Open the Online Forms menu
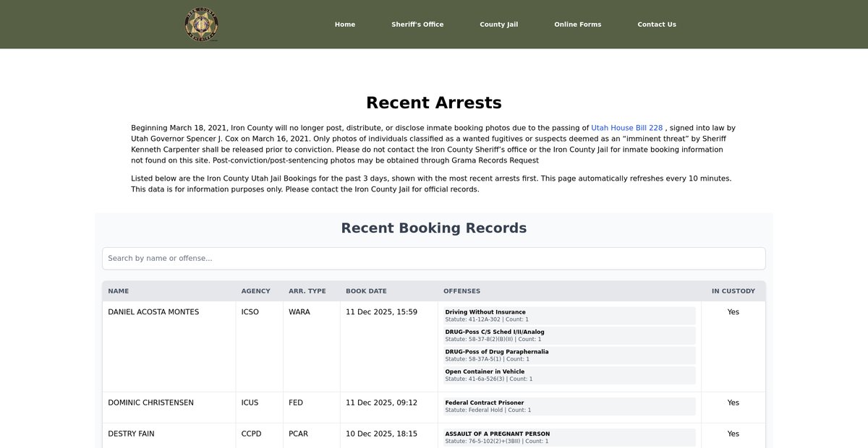Viewport: 868px width, 448px height. tap(578, 25)
